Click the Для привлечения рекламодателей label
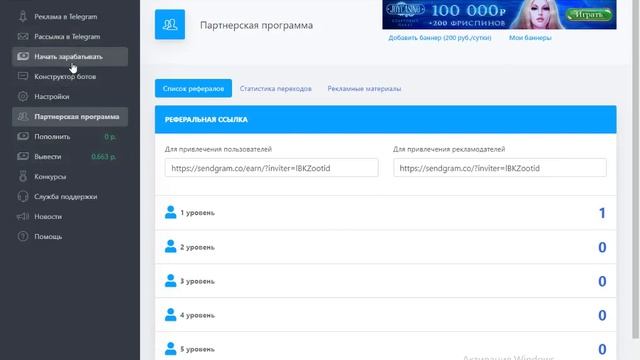This screenshot has width=640, height=360. (449, 149)
